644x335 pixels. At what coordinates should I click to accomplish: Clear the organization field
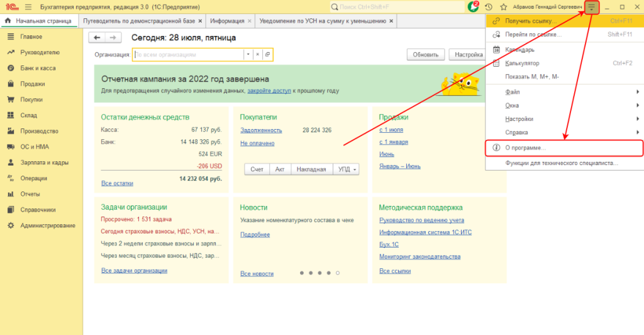[x=257, y=54]
